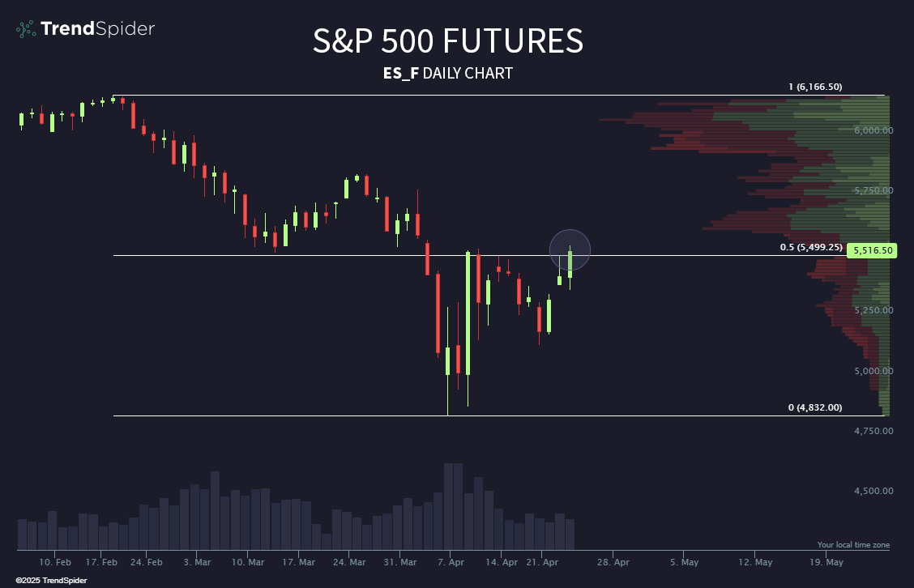This screenshot has width=914, height=588.
Task: Click the 7. Apr date axis label
Action: click(x=452, y=561)
